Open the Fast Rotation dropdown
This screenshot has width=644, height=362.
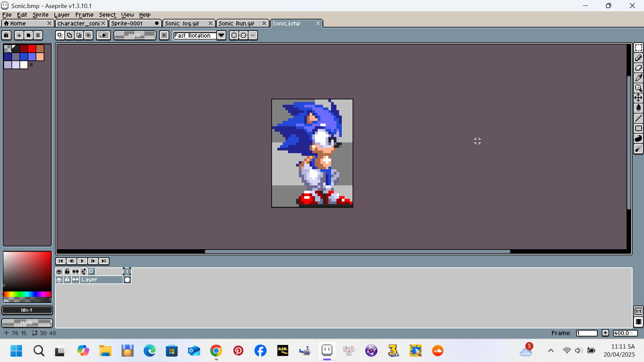tap(221, 35)
